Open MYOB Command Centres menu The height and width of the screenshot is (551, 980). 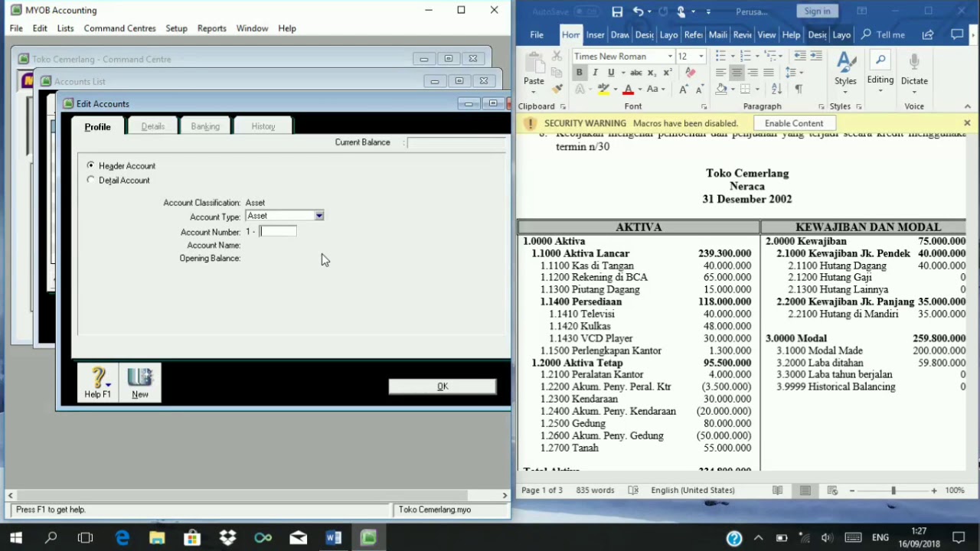(x=119, y=28)
